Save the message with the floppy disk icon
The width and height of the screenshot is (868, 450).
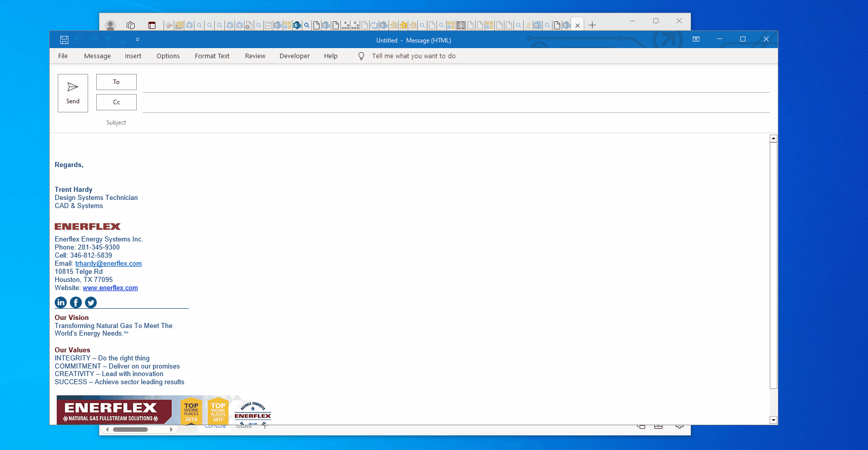[x=64, y=39]
